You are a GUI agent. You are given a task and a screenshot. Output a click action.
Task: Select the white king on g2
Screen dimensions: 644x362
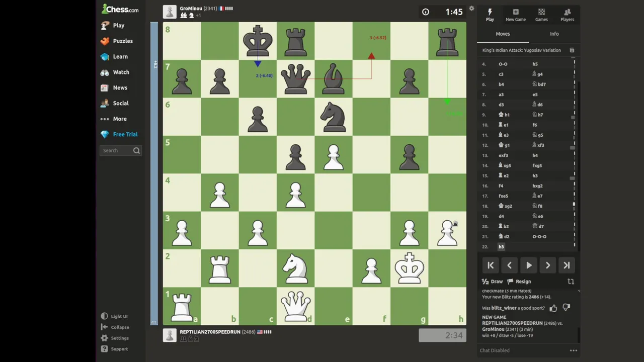coord(409,268)
